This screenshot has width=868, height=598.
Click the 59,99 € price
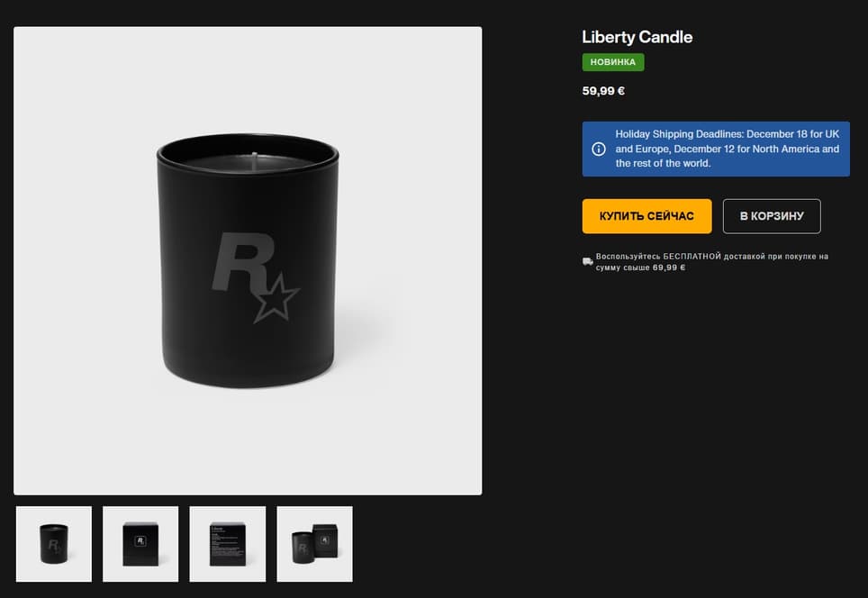coord(603,91)
